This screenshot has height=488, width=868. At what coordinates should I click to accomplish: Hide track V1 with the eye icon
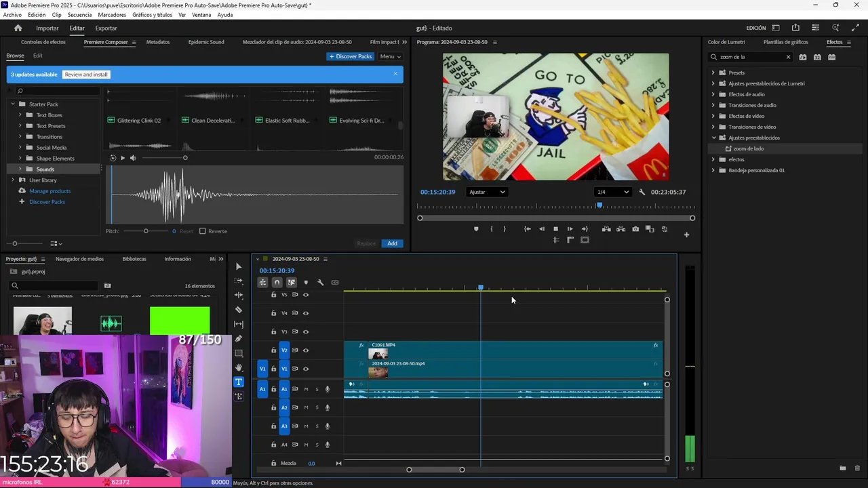pos(306,369)
